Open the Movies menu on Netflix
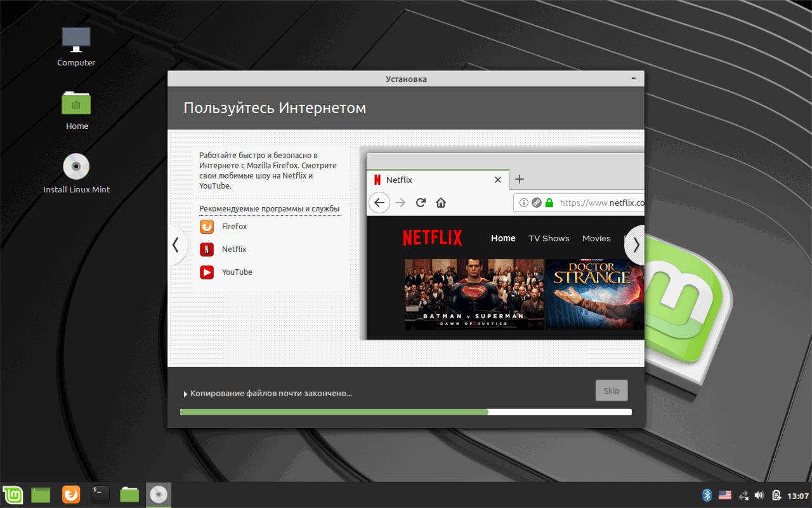Screen dimensions: 812x508 tap(596, 239)
